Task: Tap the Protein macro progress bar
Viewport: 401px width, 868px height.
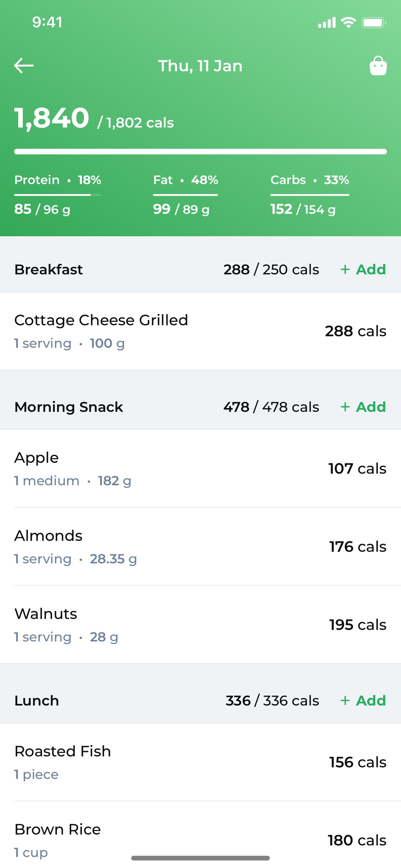Action: point(58,195)
